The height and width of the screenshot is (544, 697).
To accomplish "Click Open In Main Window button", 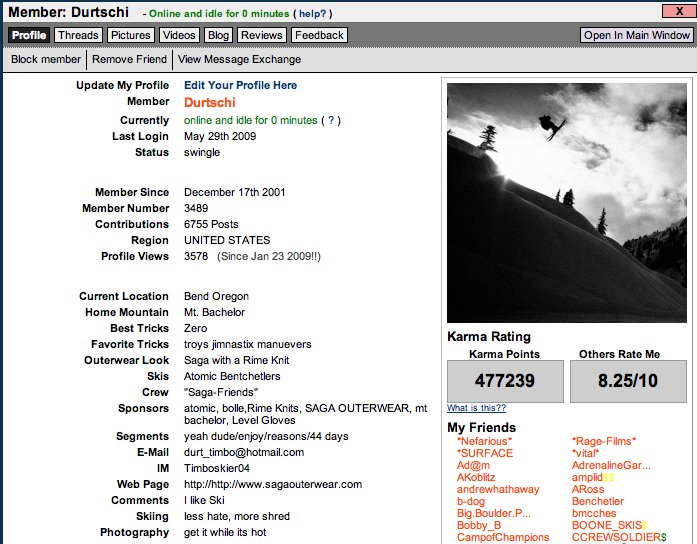I will pyautogui.click(x=637, y=35).
